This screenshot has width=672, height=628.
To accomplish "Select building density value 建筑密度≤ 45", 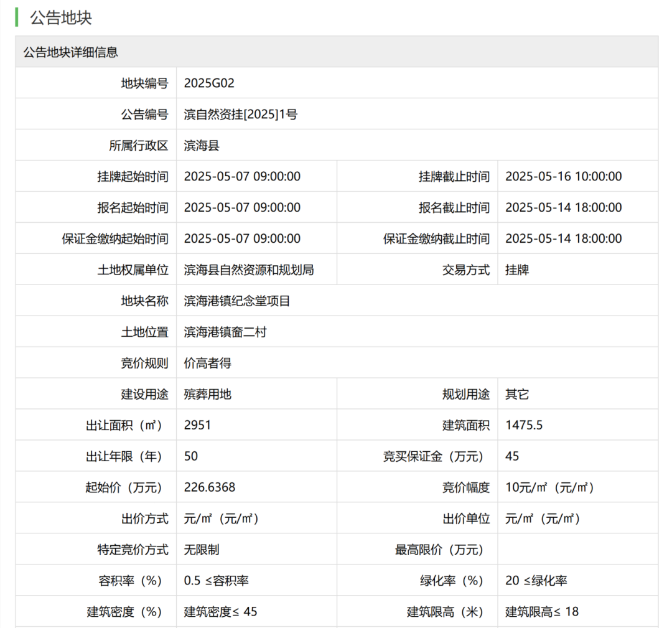I will (x=220, y=612).
